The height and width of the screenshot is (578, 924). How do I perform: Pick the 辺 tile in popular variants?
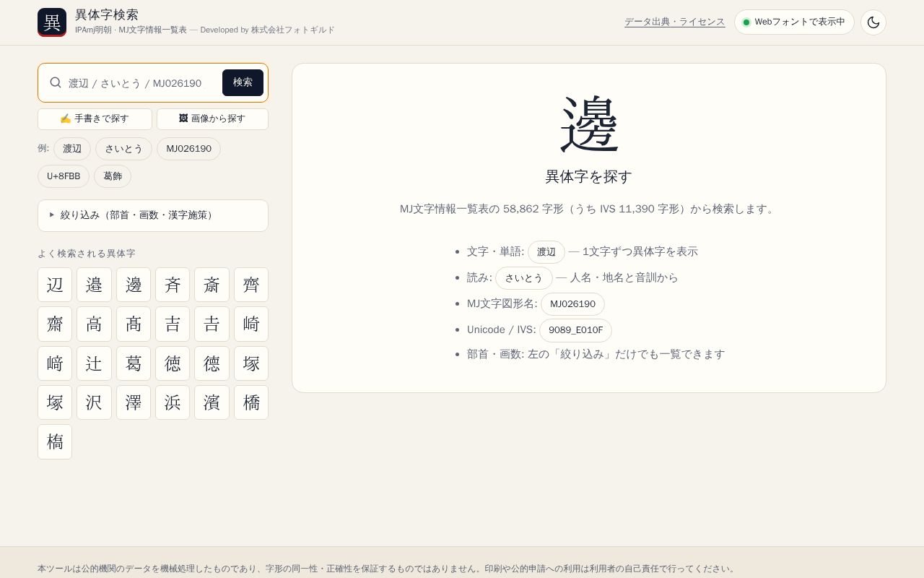[55, 285]
